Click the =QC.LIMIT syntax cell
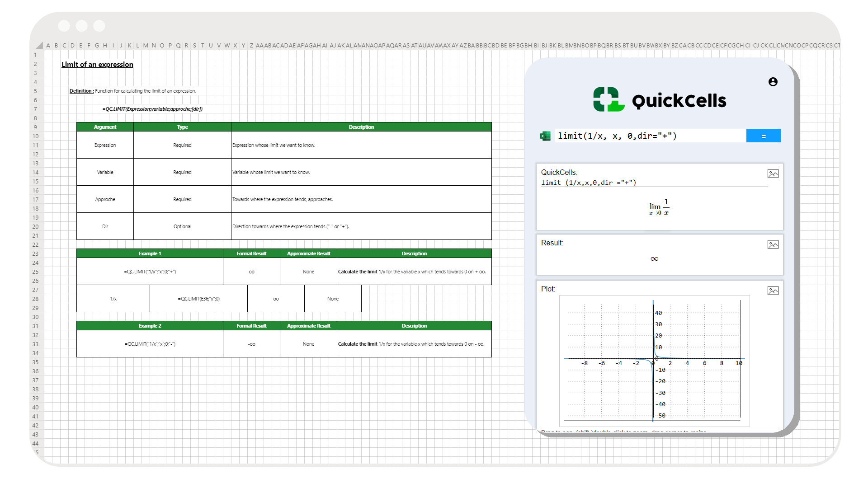Image resolution: width=868 pixels, height=488 pixels. (x=153, y=109)
